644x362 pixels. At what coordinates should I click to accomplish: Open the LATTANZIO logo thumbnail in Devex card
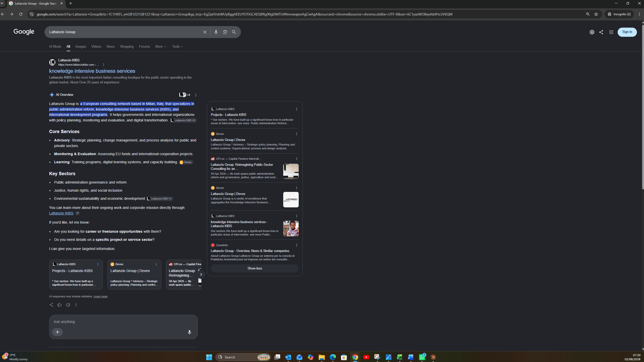click(x=291, y=200)
